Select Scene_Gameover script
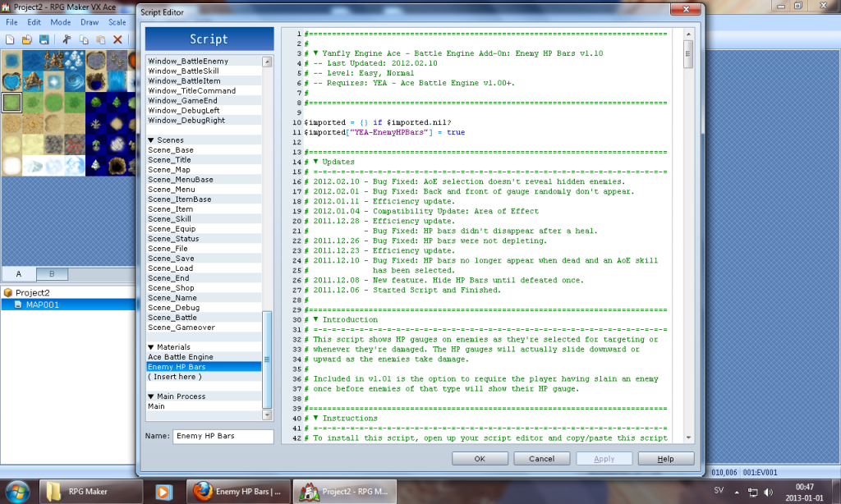841x504 pixels. pos(204,327)
